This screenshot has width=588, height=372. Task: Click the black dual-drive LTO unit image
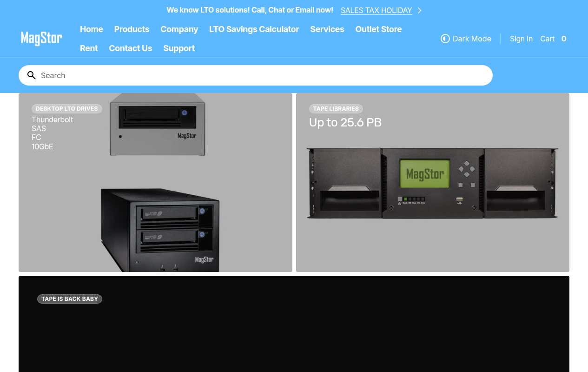(x=160, y=230)
